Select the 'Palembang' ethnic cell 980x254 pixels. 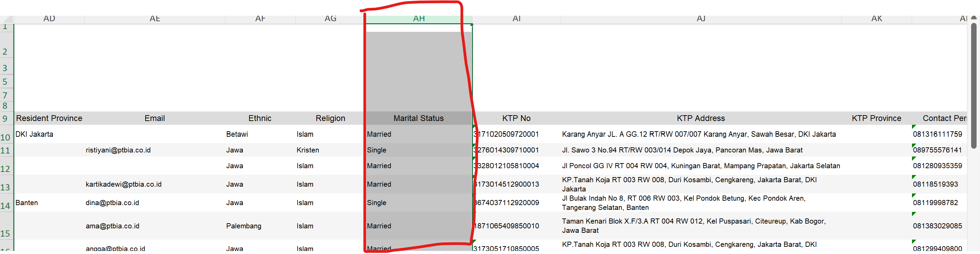click(260, 226)
